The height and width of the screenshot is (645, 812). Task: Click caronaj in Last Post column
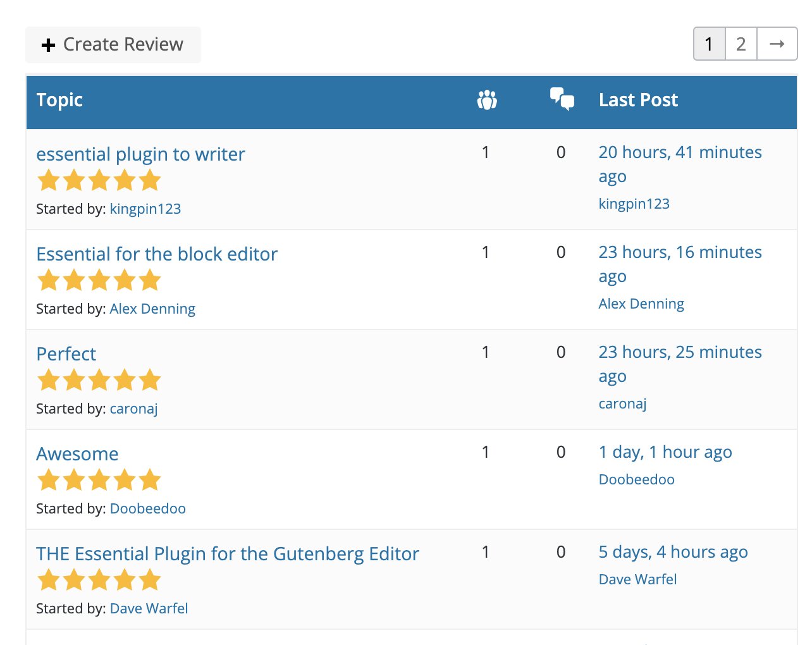tap(622, 403)
